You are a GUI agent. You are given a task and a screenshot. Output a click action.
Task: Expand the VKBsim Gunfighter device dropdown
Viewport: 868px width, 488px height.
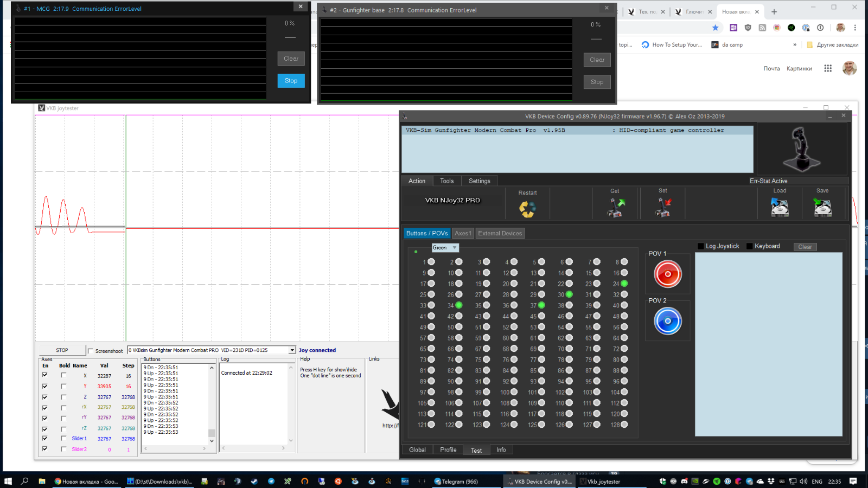292,350
